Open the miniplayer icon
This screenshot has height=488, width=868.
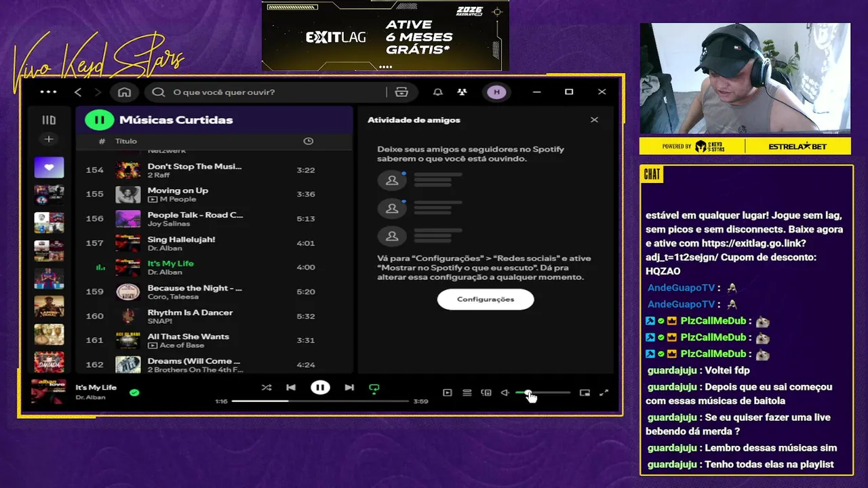pos(585,392)
